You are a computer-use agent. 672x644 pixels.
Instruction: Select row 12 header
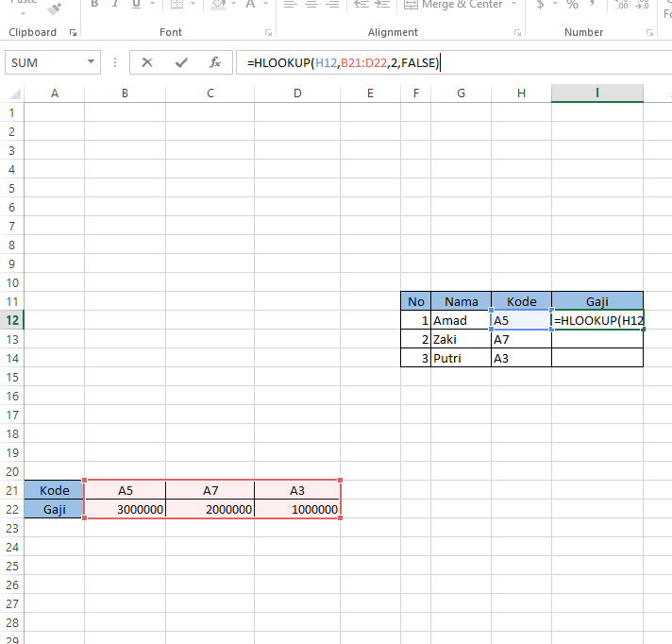coord(12,320)
